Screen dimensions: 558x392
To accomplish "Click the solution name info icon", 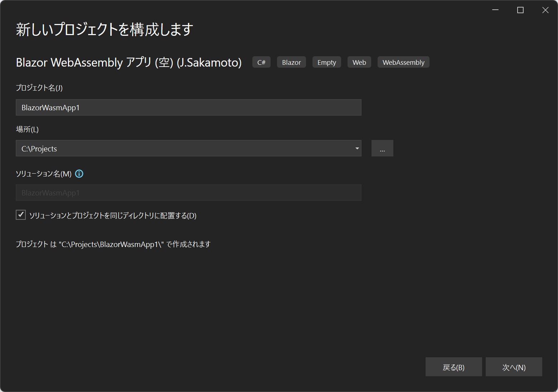I will pyautogui.click(x=79, y=174).
